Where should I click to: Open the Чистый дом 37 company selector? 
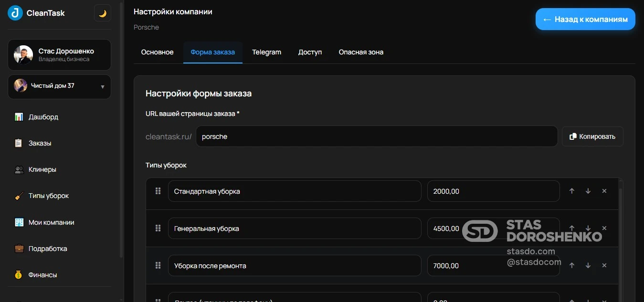pos(59,86)
